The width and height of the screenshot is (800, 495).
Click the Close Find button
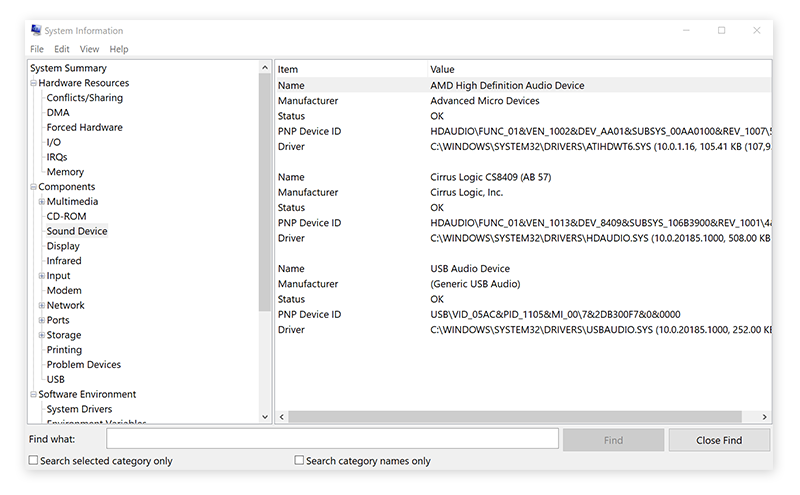pyautogui.click(x=719, y=440)
